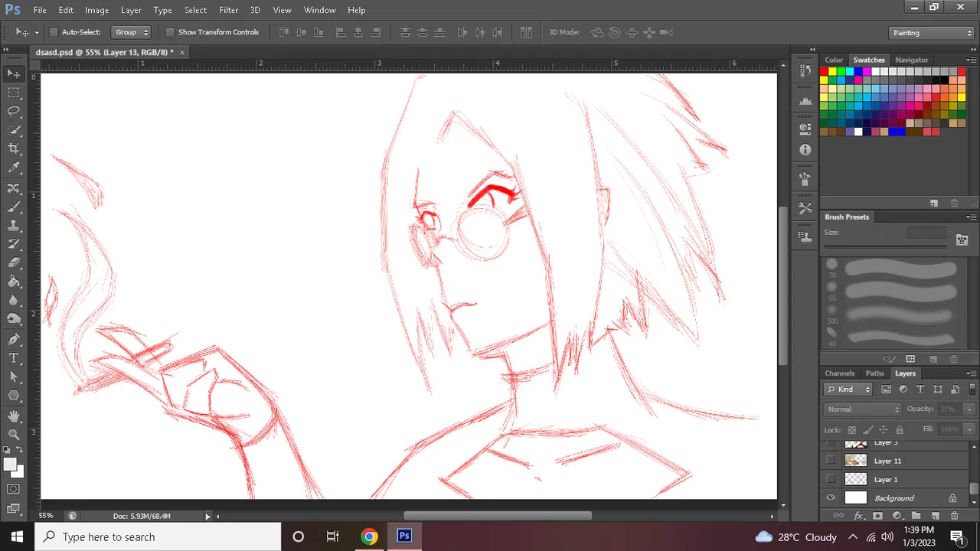Open the Layers panel flyout menu
Image resolution: width=980 pixels, height=551 pixels.
(971, 373)
